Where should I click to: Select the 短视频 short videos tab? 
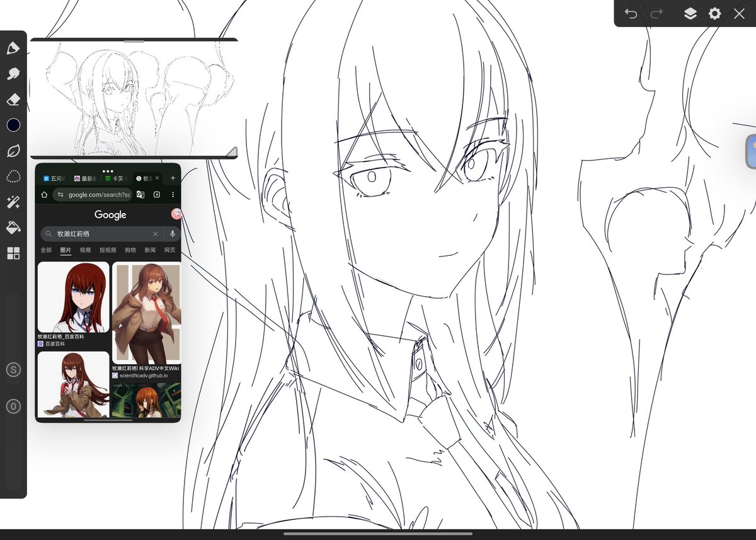coord(108,250)
